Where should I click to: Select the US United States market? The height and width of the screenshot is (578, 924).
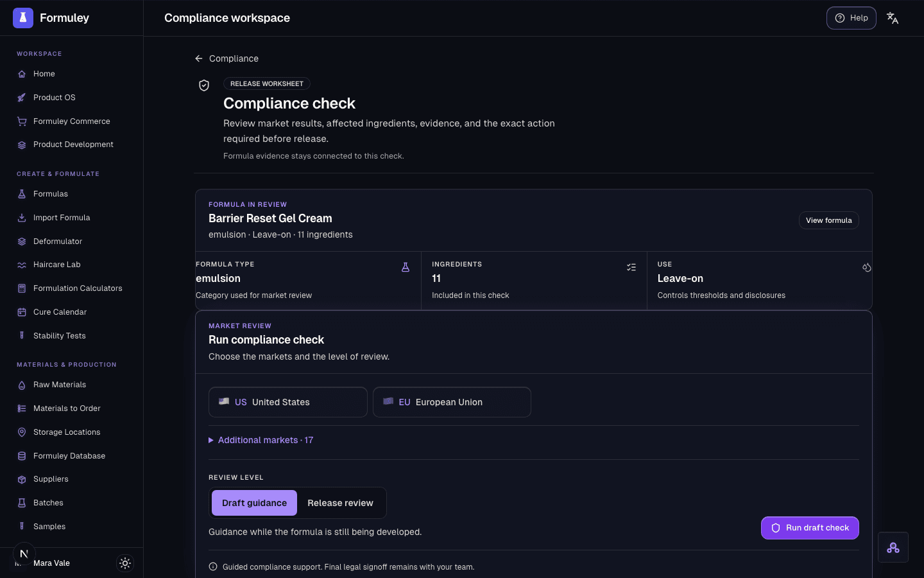288,402
